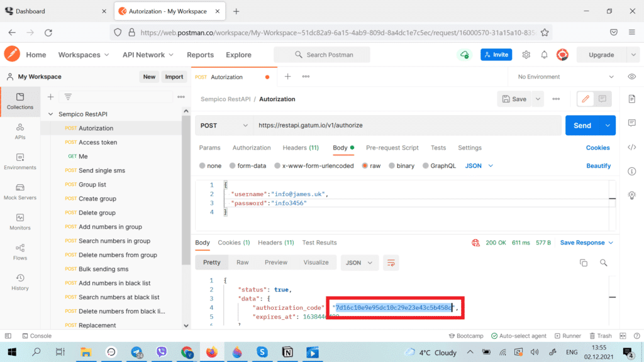The image size is (644, 362).
Task: Show code snippet icon in right sidebar
Action: [x=631, y=147]
